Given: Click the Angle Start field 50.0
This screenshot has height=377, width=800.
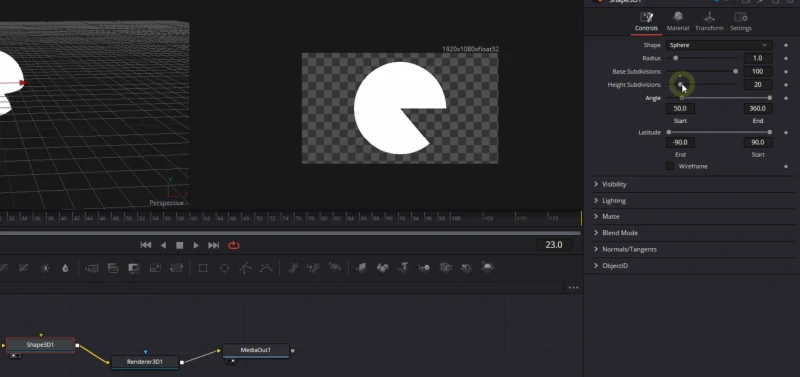Looking at the screenshot, I should click(x=680, y=108).
